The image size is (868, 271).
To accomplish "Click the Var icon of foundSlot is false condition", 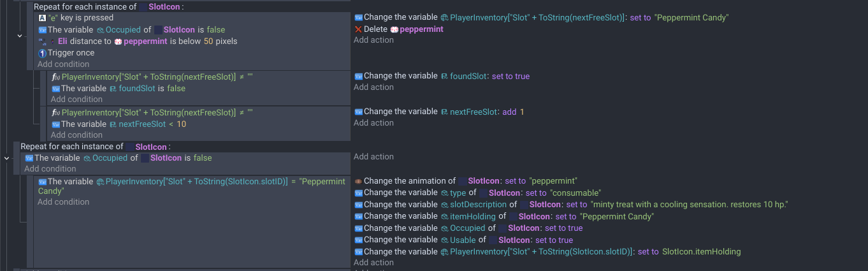I will 55,89.
